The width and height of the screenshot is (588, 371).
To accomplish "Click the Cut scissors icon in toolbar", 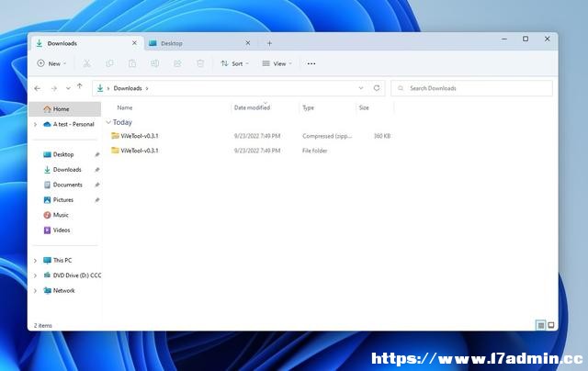I will point(86,63).
